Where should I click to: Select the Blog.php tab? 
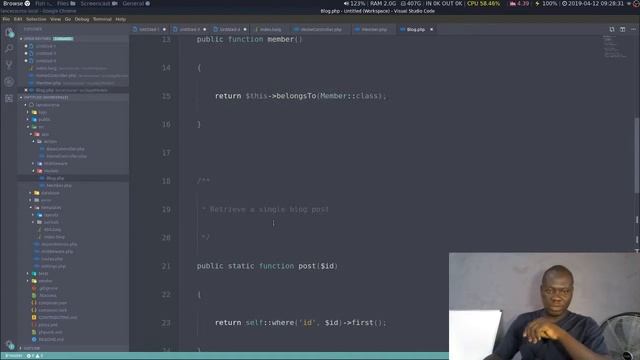pos(415,29)
